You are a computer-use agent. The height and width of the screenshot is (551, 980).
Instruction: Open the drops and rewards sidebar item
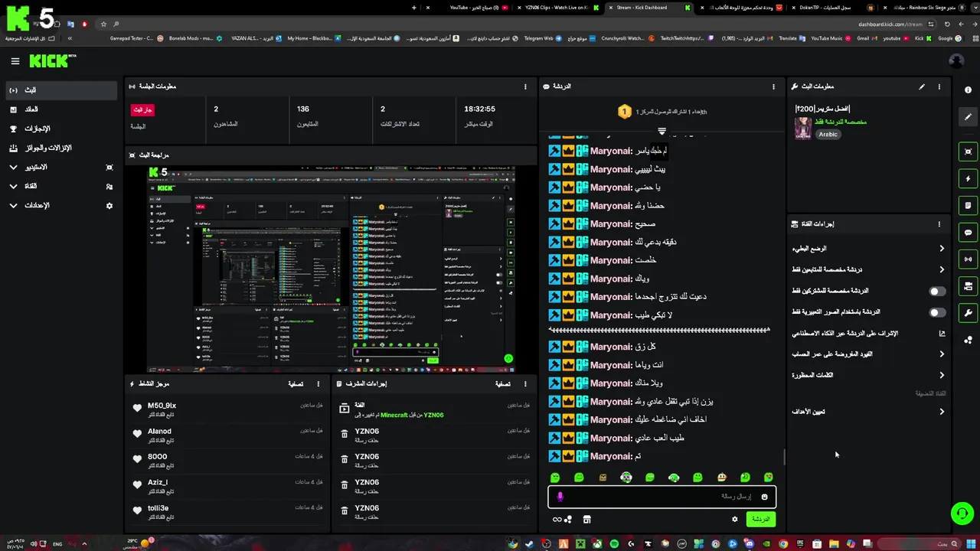pyautogui.click(x=61, y=148)
